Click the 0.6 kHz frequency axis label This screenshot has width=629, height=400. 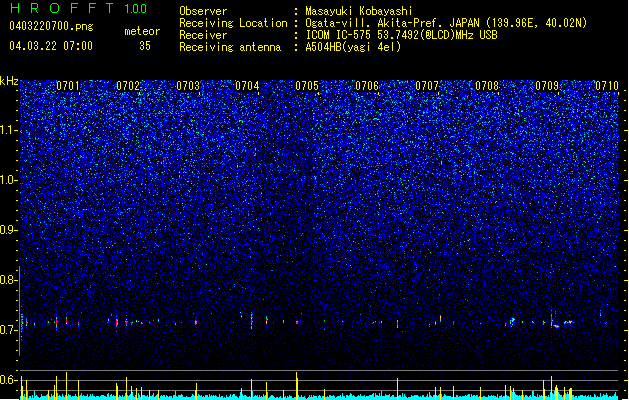point(8,380)
